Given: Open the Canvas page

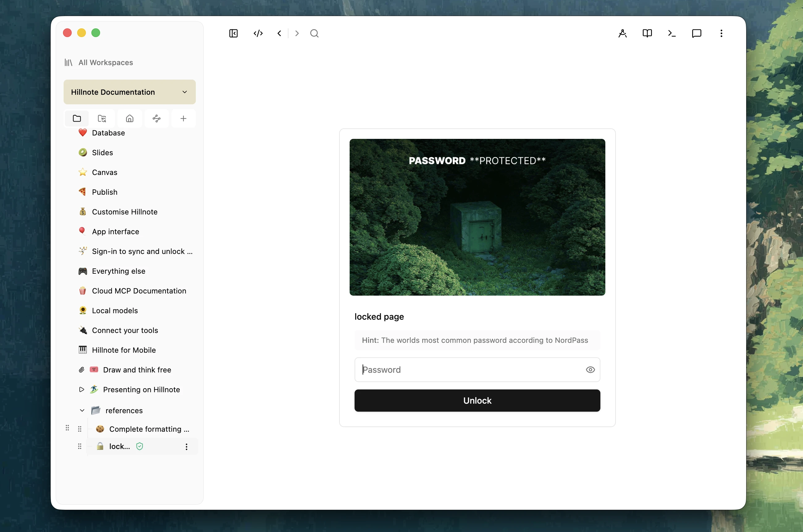Looking at the screenshot, I should click(105, 172).
